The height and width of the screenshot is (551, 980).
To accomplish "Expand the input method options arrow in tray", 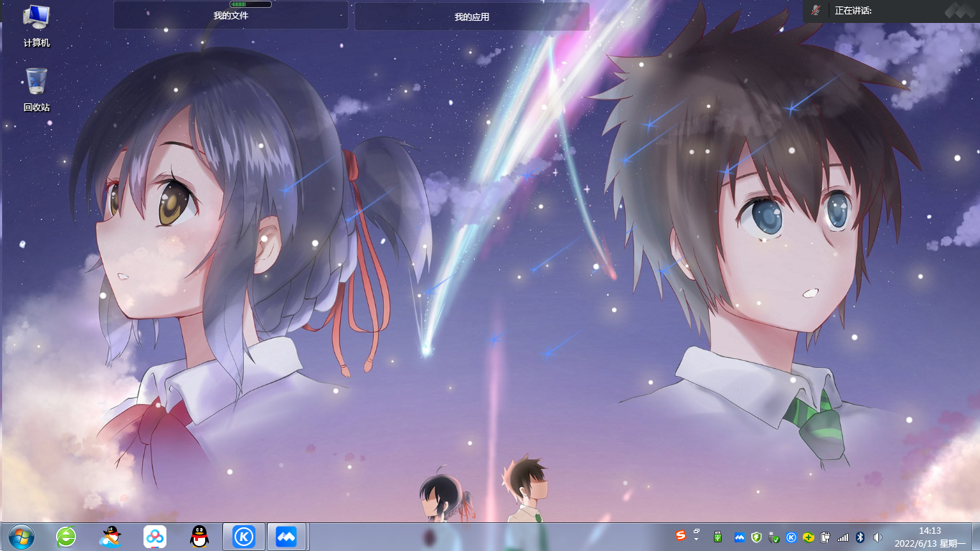I will pos(696,538).
